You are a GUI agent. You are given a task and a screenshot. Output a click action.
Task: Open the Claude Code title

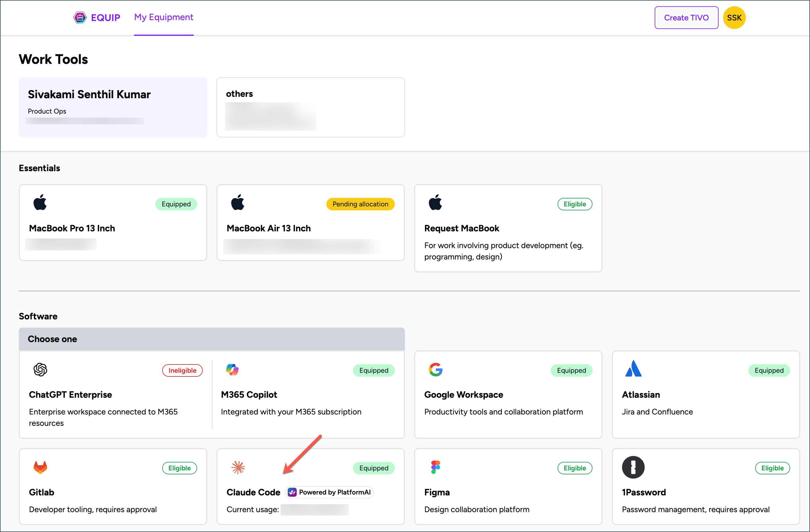coord(253,492)
